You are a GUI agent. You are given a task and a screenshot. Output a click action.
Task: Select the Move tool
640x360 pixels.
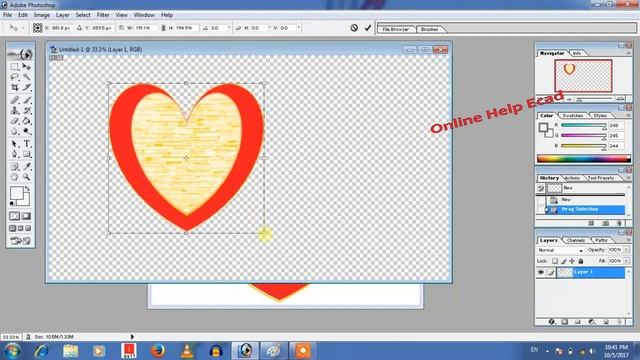click(27, 67)
